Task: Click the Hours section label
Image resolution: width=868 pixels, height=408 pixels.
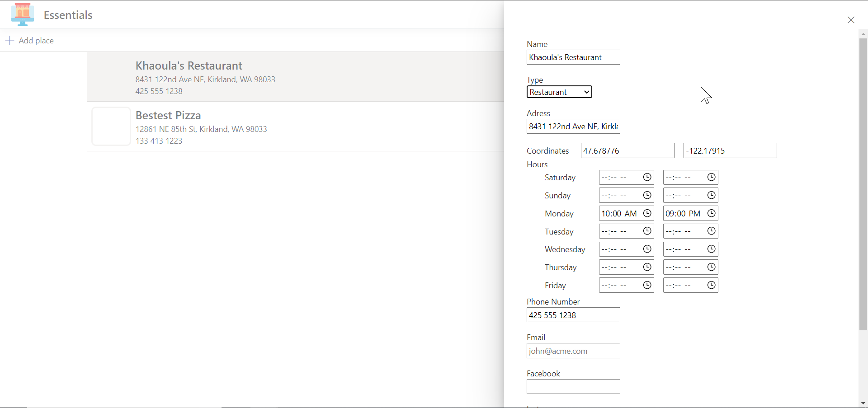Action: 537,164
